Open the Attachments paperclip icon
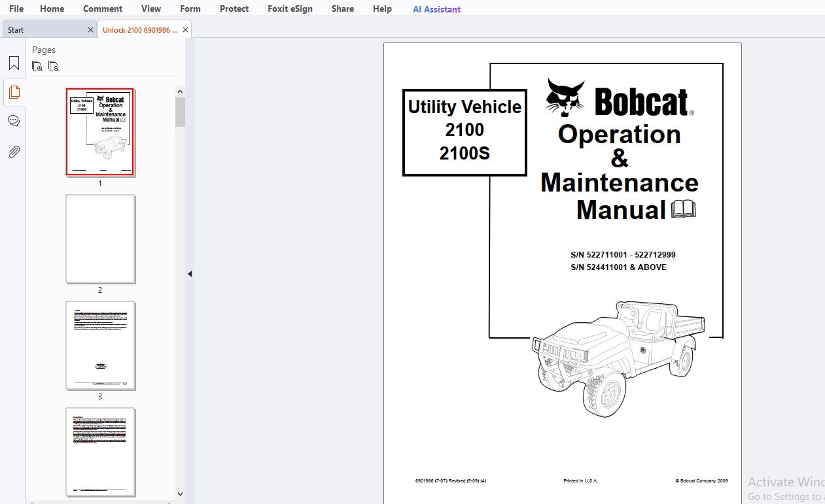The width and height of the screenshot is (825, 504). click(14, 152)
